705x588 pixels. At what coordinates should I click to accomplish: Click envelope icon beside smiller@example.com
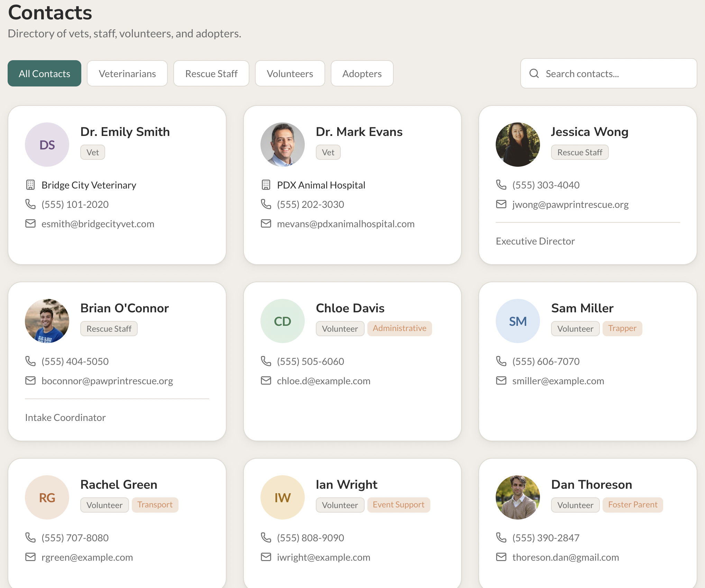tap(501, 380)
